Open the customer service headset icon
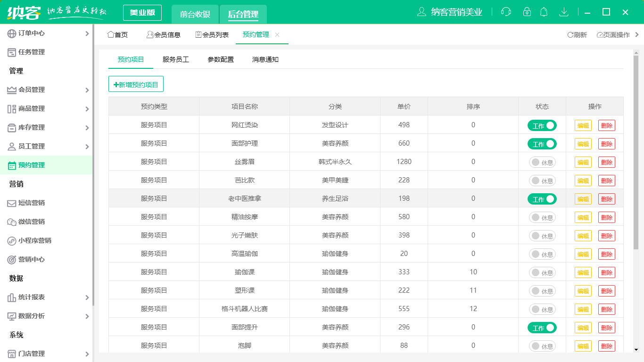 coord(505,12)
